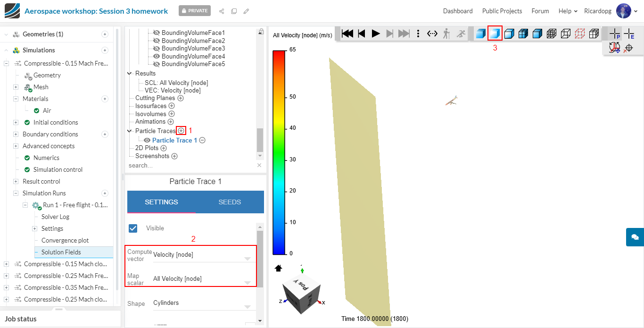Image resolution: width=644 pixels, height=328 pixels.
Task: Toggle visibility of BoundingVolumeFace4
Action: click(x=157, y=56)
